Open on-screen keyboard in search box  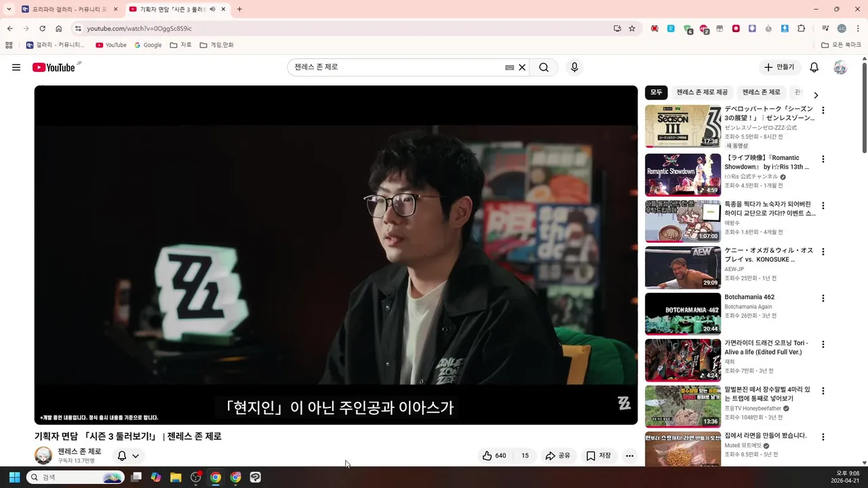509,67
